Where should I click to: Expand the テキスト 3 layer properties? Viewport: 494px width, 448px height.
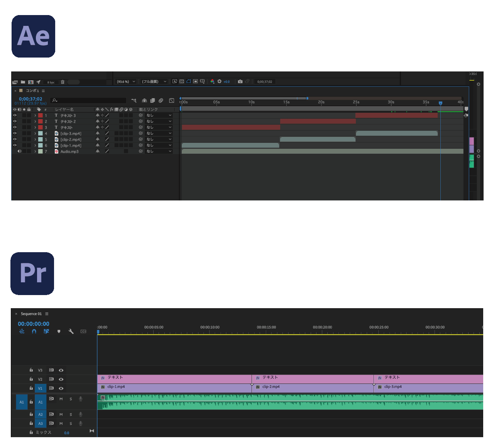click(35, 115)
